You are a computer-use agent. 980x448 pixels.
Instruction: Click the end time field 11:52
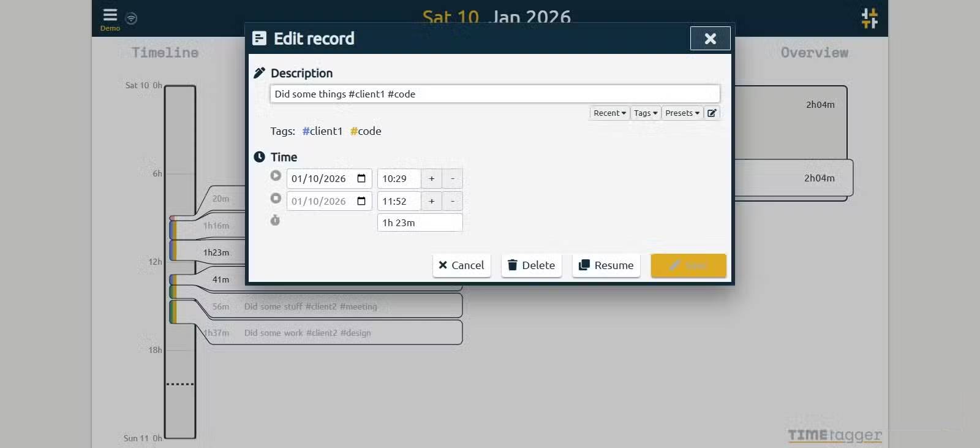[399, 201]
